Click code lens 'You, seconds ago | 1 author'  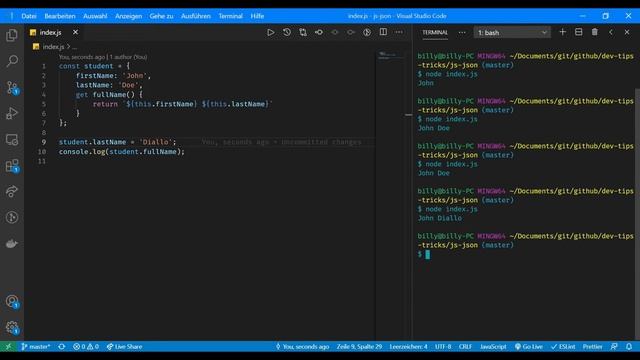pos(103,57)
